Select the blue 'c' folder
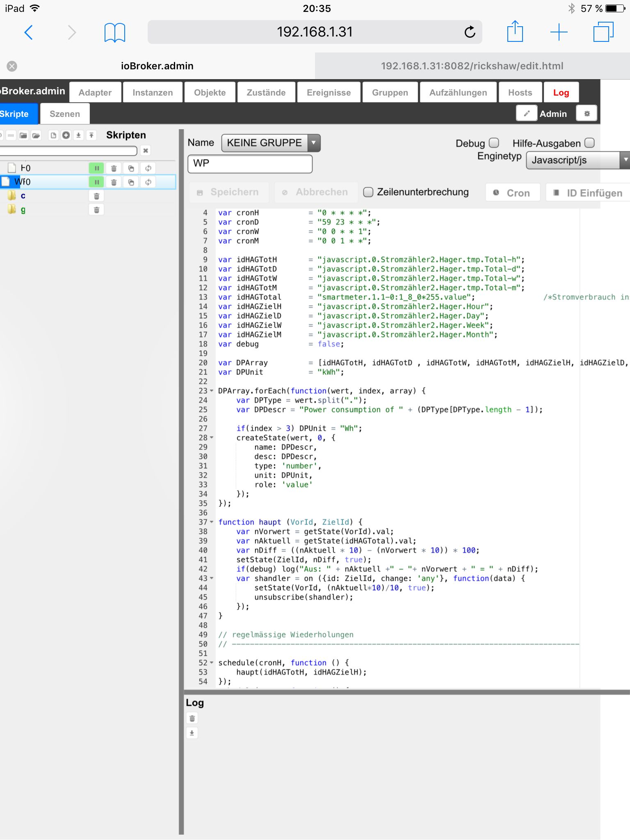630x840 pixels. 23,196
